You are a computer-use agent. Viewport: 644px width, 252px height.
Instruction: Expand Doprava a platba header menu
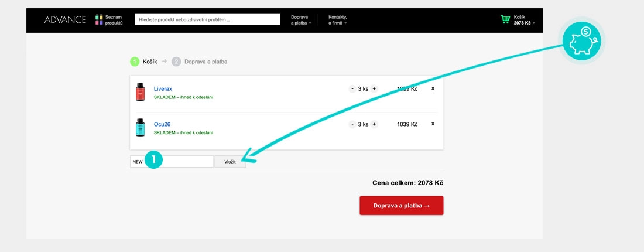coord(301,20)
